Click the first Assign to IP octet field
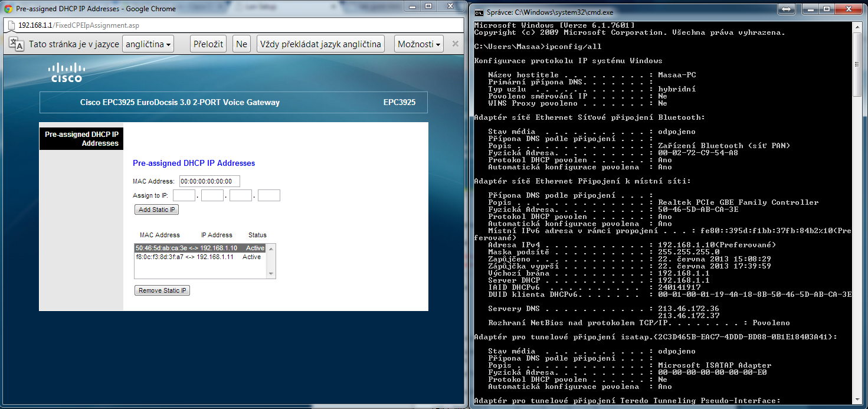 184,195
